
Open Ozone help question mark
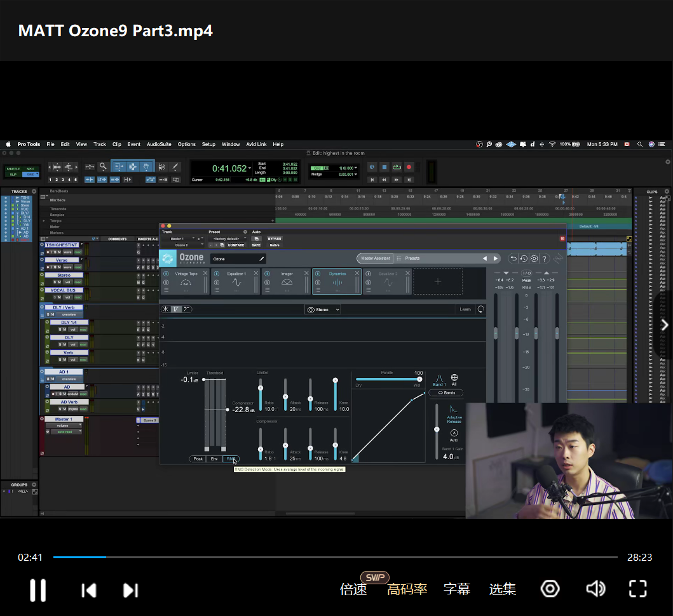tap(544, 258)
